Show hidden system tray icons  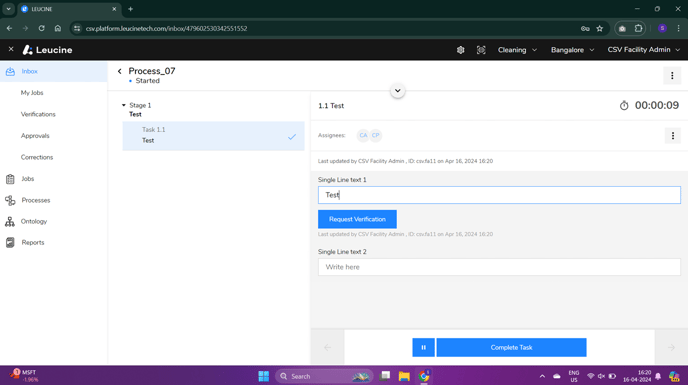coord(542,376)
